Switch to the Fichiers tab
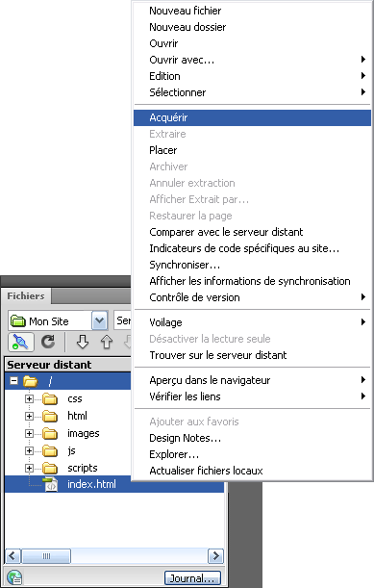 26,295
